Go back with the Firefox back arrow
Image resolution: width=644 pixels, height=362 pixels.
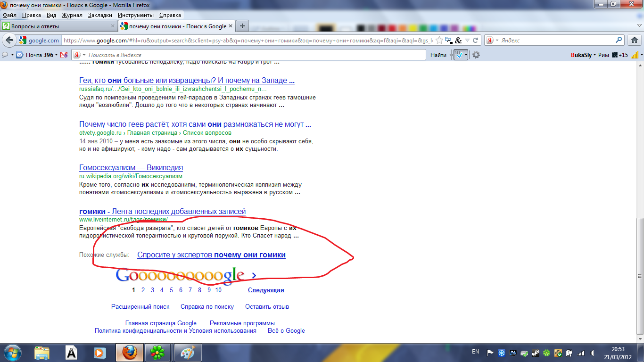point(9,41)
